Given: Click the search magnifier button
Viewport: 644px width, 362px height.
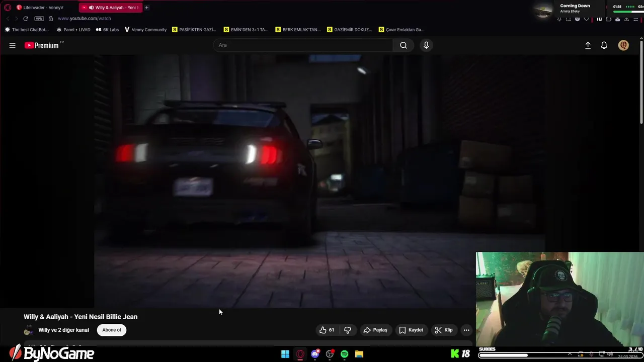Looking at the screenshot, I should (404, 45).
